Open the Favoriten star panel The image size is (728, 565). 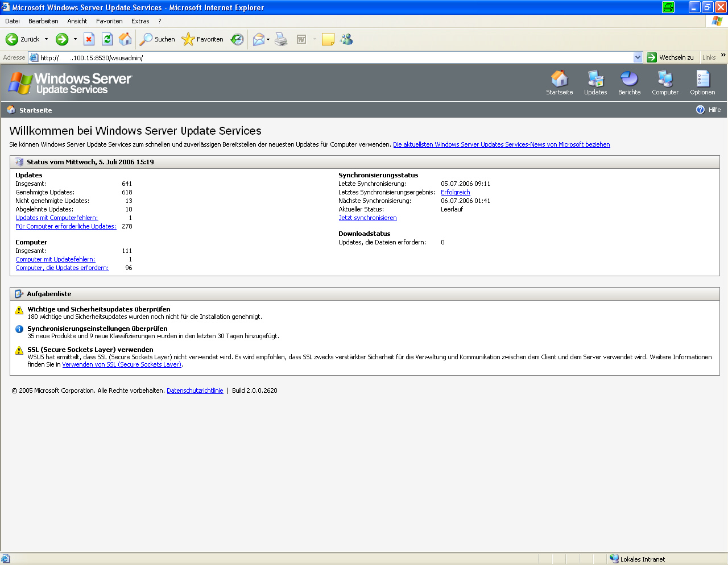[x=202, y=39]
